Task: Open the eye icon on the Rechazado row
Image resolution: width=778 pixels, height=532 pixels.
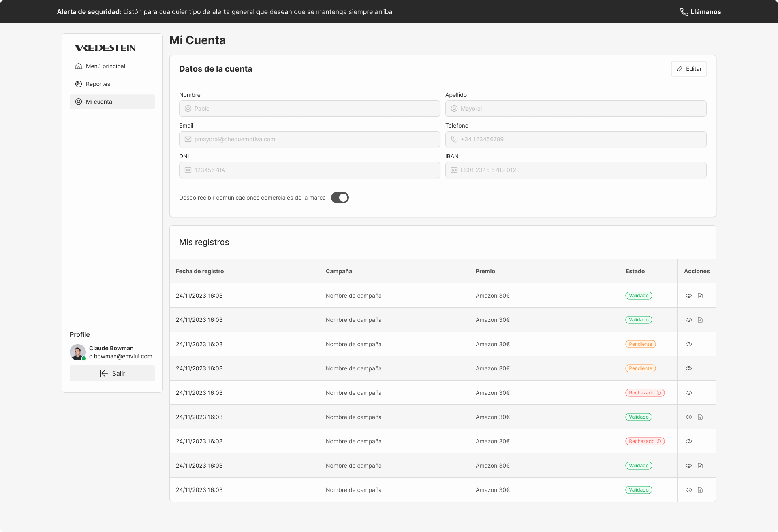Action: click(x=689, y=393)
